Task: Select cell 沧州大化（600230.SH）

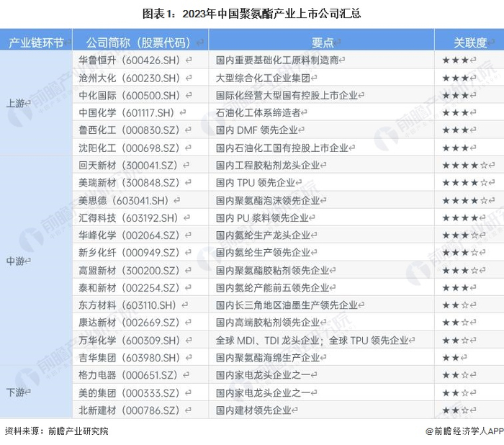Action: 140,78
